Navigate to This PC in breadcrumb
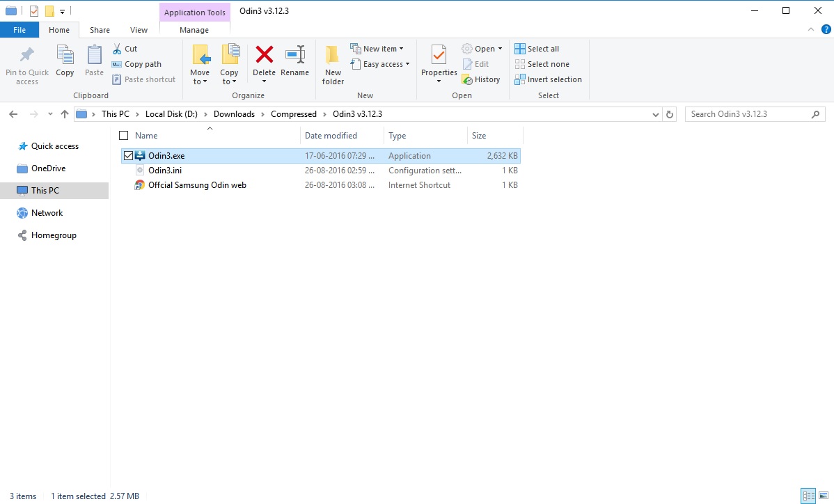This screenshot has width=834, height=504. [116, 114]
